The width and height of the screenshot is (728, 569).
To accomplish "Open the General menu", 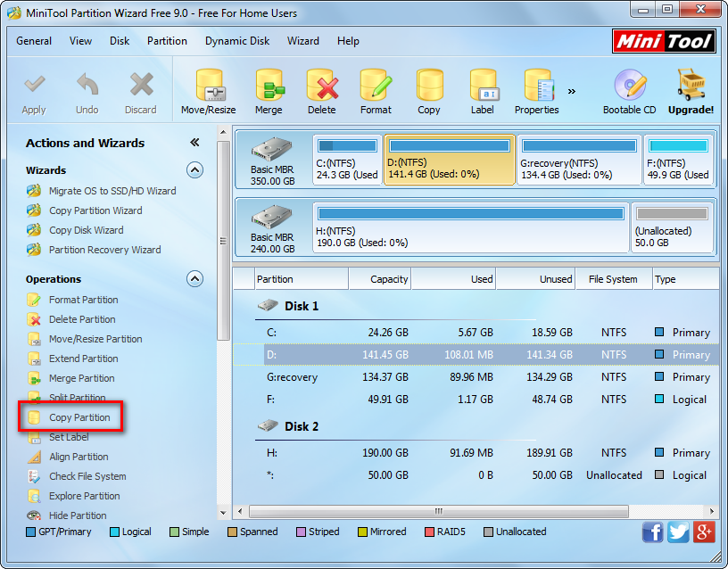I will pos(34,41).
